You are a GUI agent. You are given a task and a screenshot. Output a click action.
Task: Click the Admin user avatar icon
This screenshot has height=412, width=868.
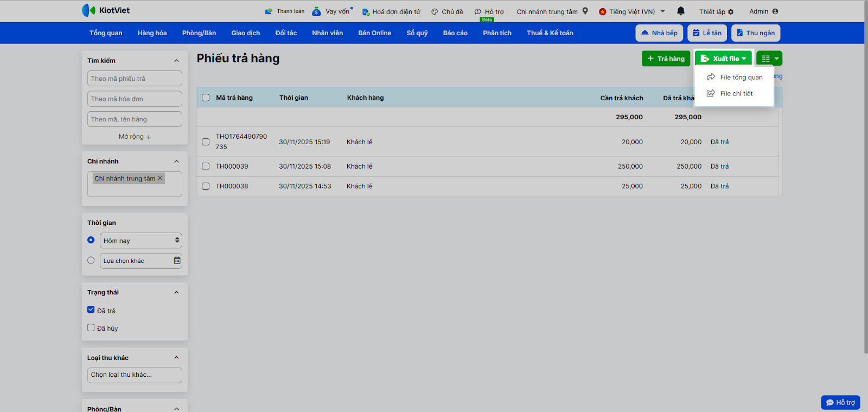(x=775, y=11)
